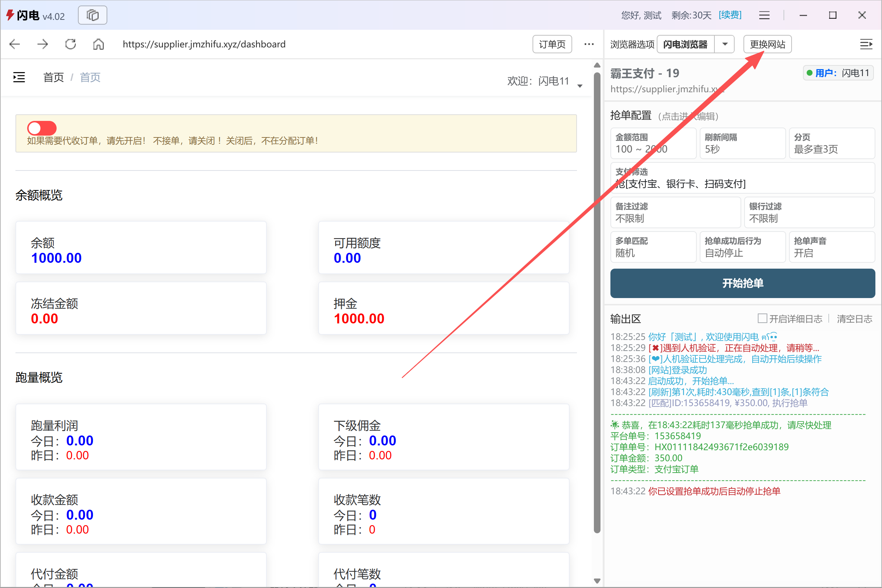Open the three-dot more options menu
The height and width of the screenshot is (588, 882).
[x=589, y=44]
